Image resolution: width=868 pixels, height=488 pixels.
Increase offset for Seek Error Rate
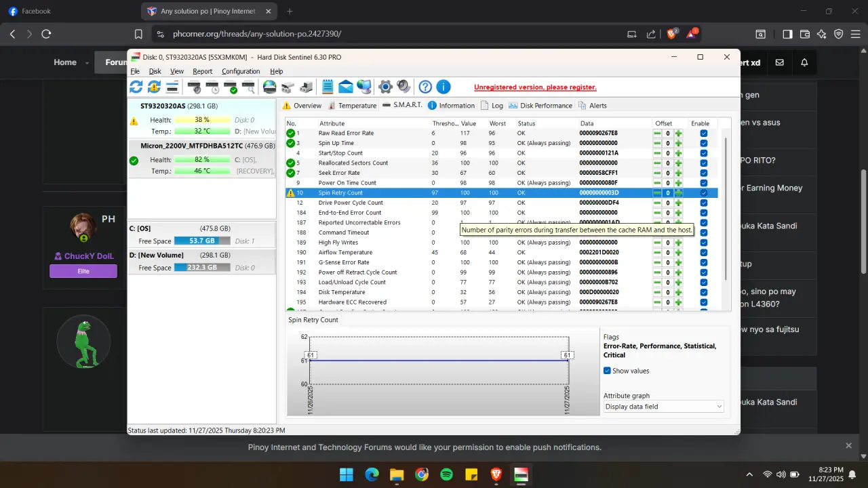[x=678, y=173]
